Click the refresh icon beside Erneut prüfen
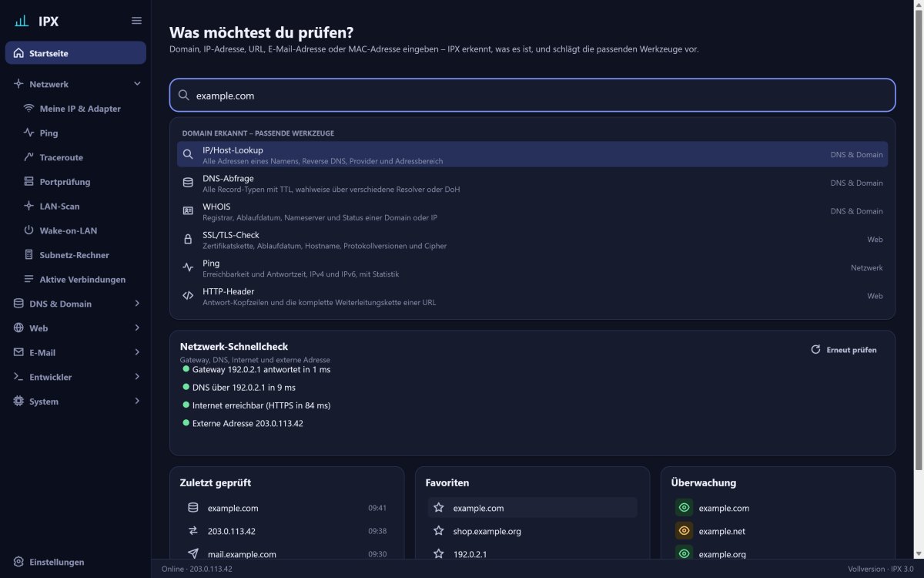 pyautogui.click(x=815, y=349)
